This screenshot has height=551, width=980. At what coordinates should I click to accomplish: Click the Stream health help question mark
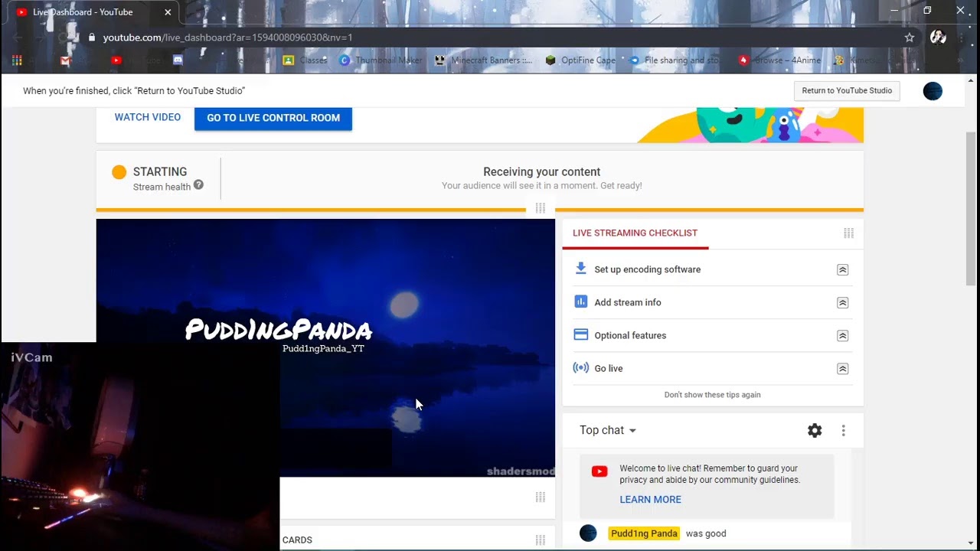[x=198, y=184]
